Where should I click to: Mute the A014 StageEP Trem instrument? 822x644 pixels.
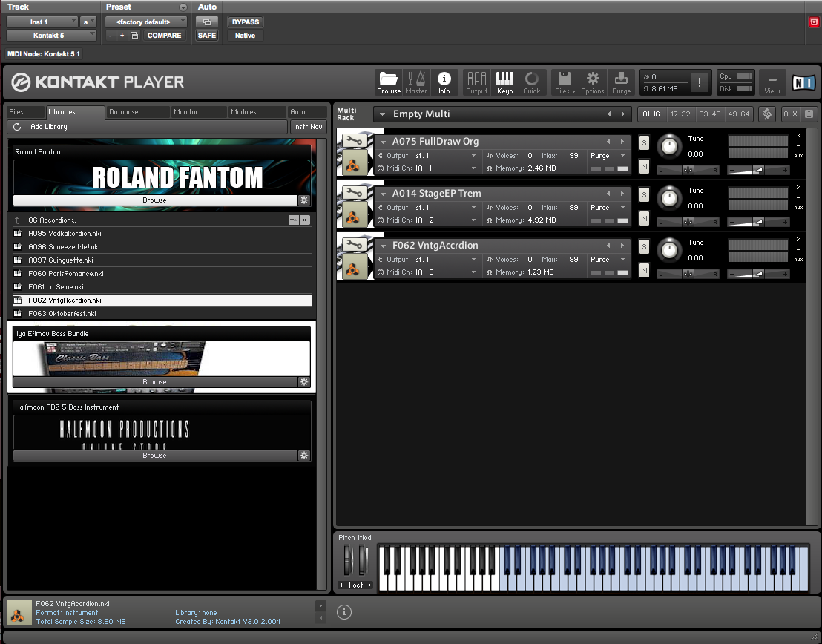tap(644, 219)
